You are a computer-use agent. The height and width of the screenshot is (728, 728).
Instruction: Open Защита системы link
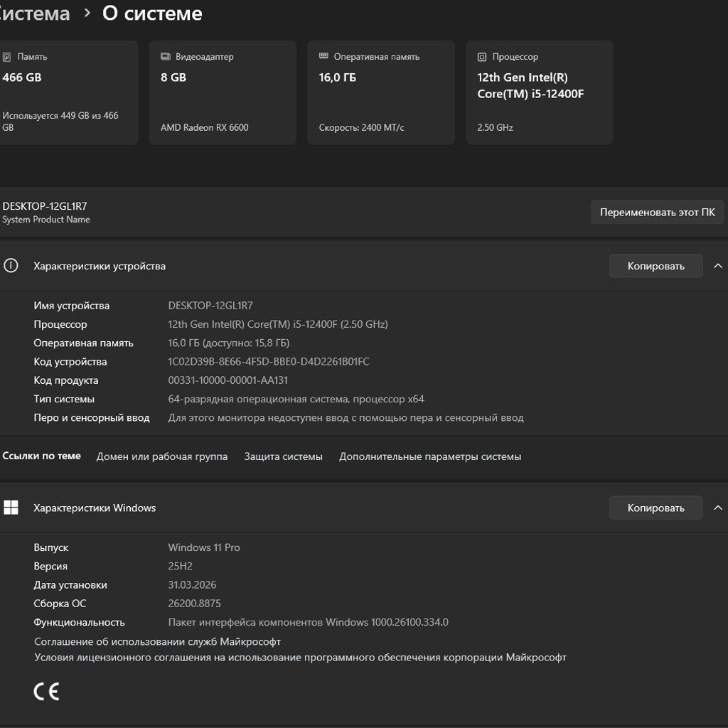click(x=283, y=456)
